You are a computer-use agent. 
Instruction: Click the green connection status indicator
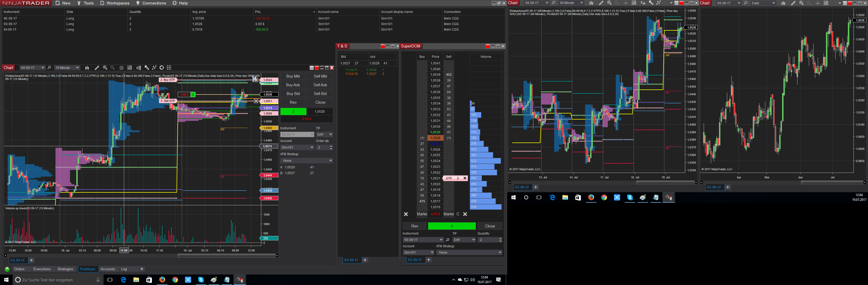point(7,269)
